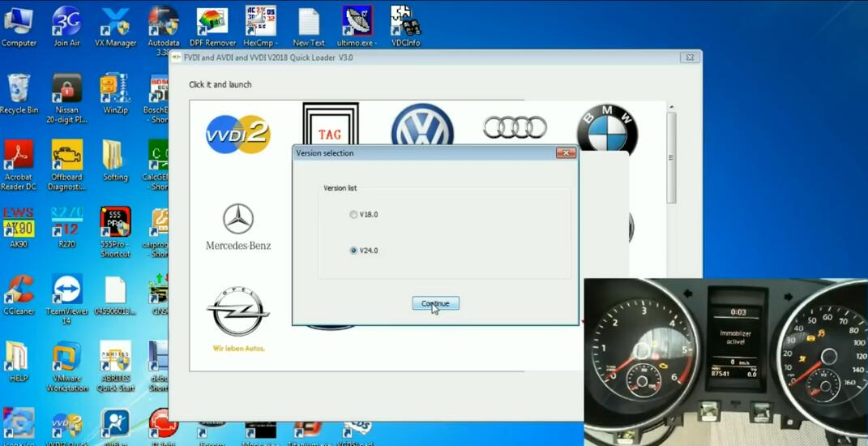This screenshot has height=446, width=868.
Task: Open ultimo.exe desktop shortcut
Action: coord(357,26)
